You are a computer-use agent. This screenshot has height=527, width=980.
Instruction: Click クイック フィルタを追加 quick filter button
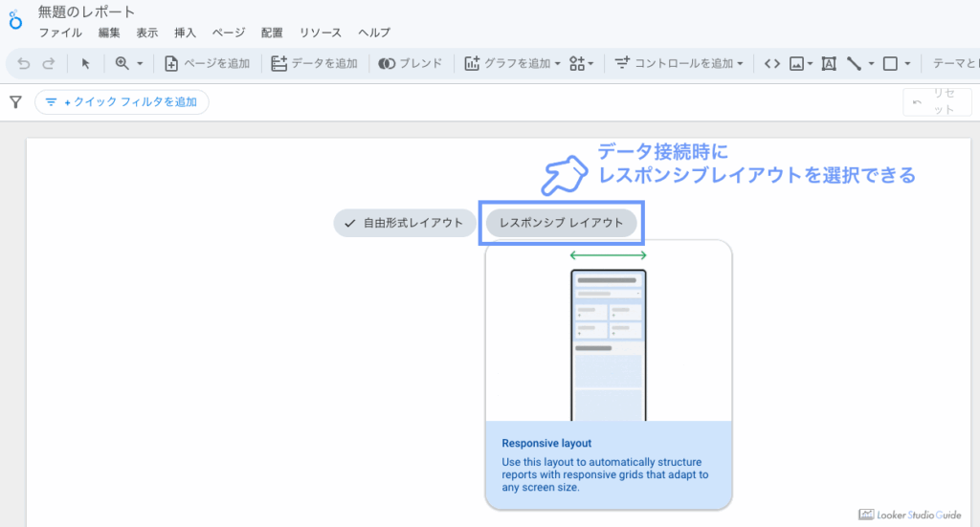coord(122,101)
